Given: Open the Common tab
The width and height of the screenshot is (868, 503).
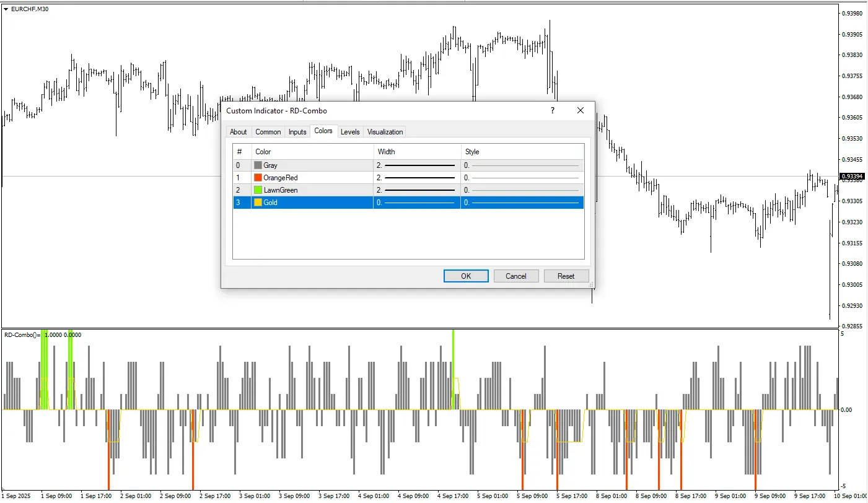Looking at the screenshot, I should [268, 132].
